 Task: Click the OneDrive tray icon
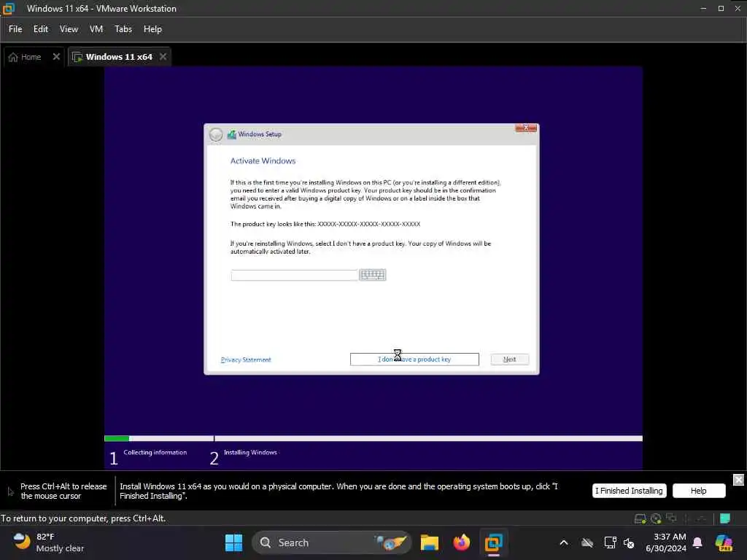(587, 542)
